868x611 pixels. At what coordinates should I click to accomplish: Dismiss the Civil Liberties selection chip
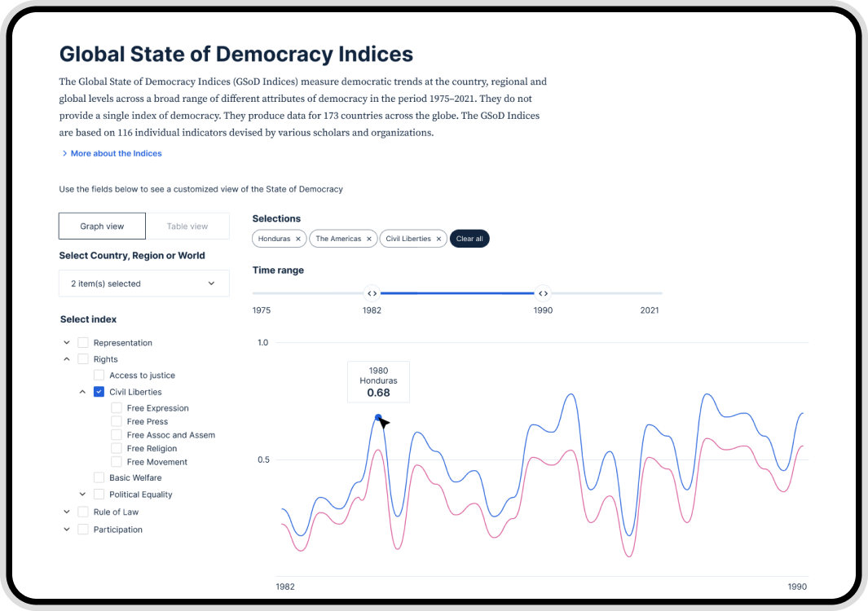pos(438,239)
